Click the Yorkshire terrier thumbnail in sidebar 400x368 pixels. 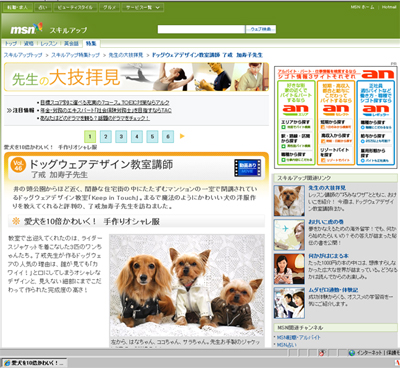(x=289, y=201)
